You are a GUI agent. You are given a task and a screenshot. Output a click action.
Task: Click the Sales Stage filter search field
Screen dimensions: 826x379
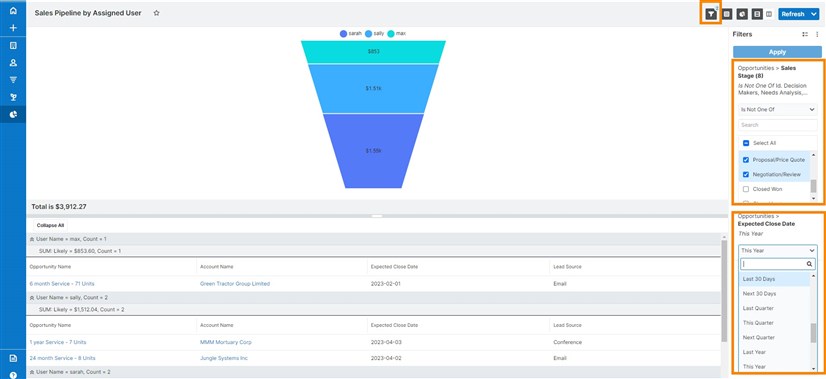[x=778, y=125]
